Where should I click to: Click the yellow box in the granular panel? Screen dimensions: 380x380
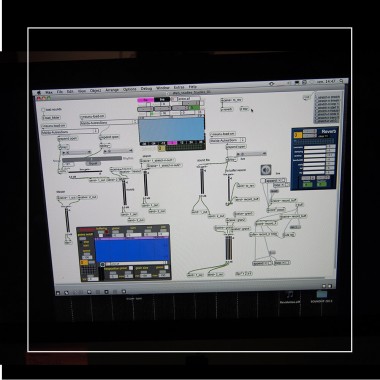pos(85,262)
